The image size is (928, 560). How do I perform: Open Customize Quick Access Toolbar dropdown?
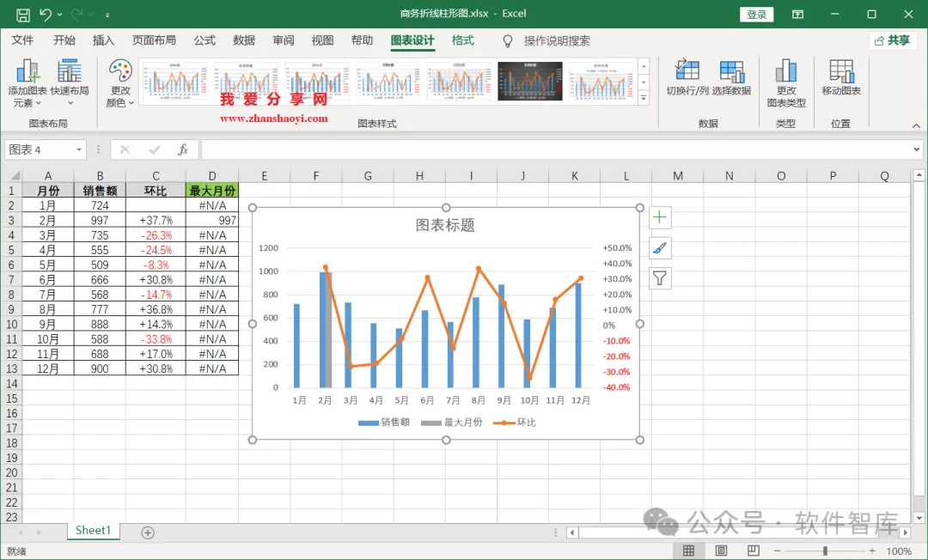click(x=107, y=15)
